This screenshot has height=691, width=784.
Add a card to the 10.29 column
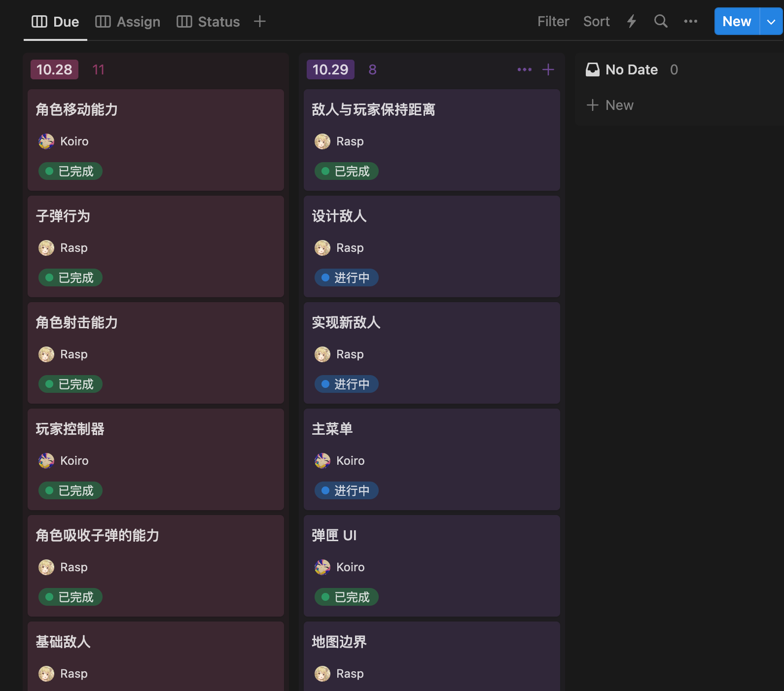(548, 69)
